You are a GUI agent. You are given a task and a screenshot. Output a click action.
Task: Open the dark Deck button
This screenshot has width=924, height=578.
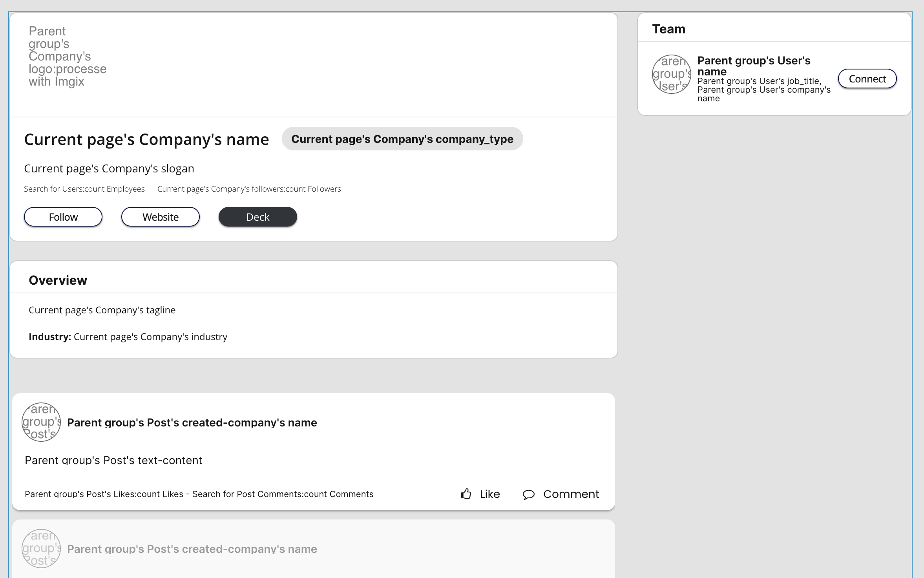coord(258,217)
